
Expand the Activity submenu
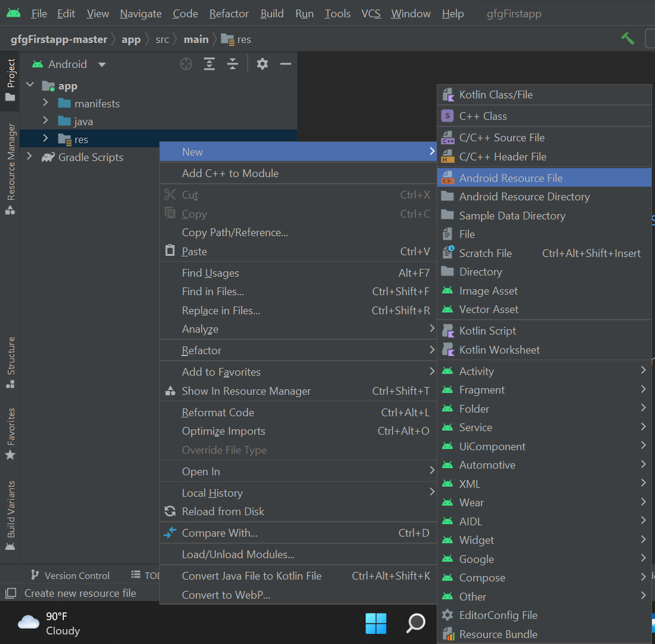(544, 371)
